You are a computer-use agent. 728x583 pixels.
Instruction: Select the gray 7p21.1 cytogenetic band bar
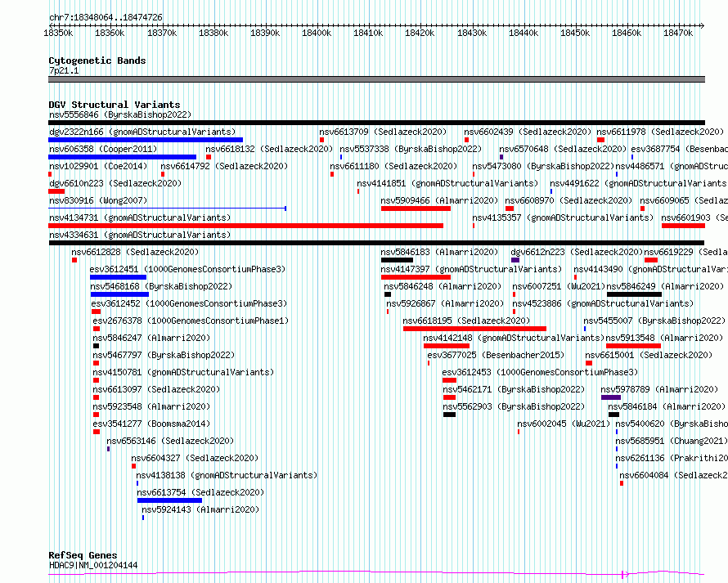pyautogui.click(x=376, y=79)
